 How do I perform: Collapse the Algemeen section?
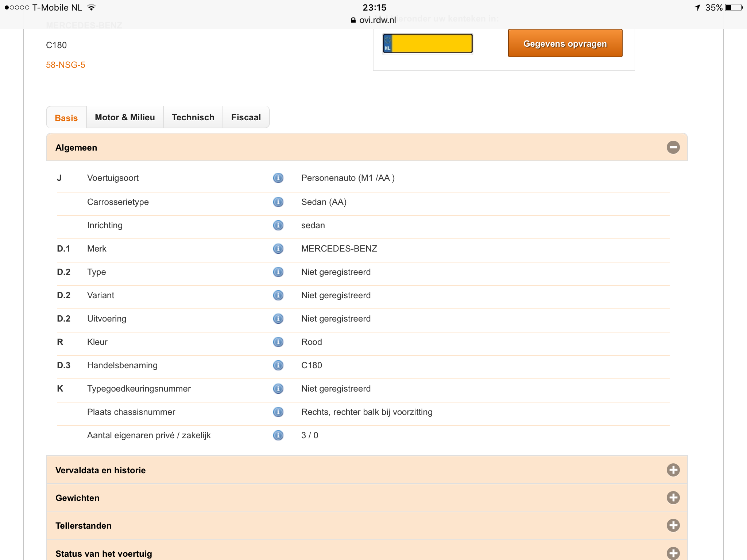tap(673, 147)
